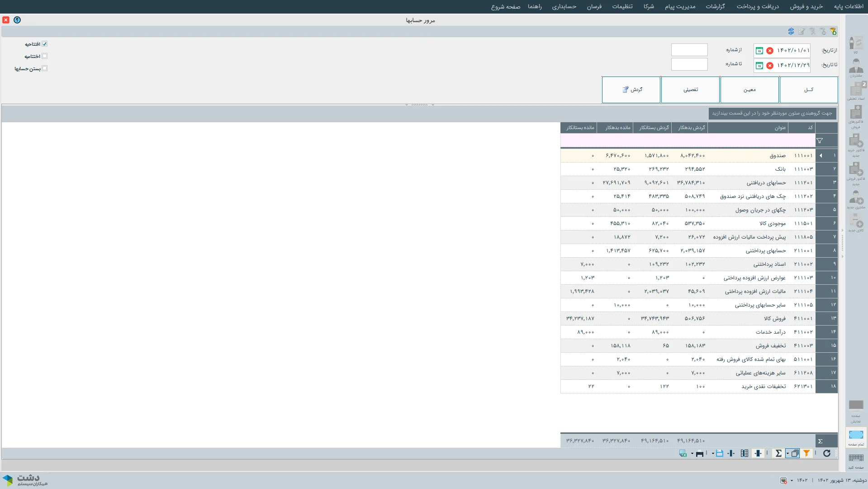
Task: Toggle the sigma summation button
Action: [x=778, y=453]
